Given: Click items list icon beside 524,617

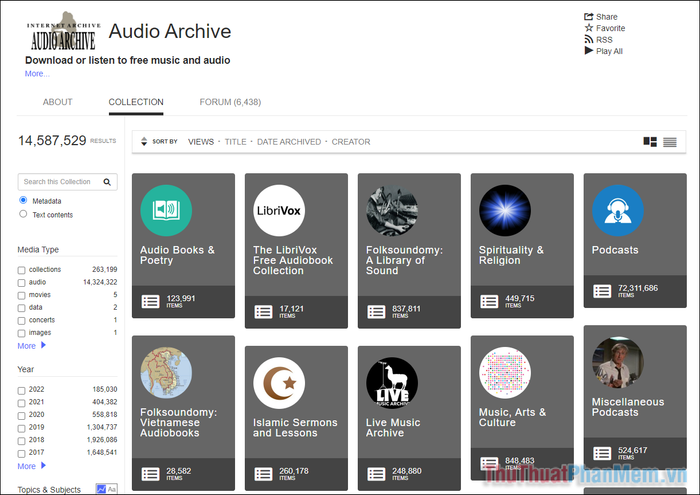Looking at the screenshot, I should click(602, 453).
